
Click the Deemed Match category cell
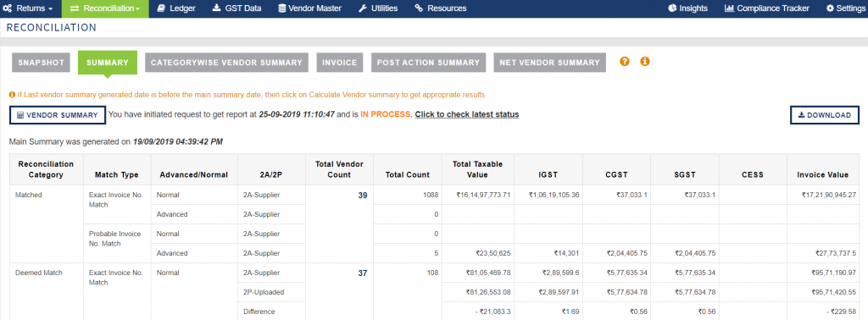(x=46, y=291)
